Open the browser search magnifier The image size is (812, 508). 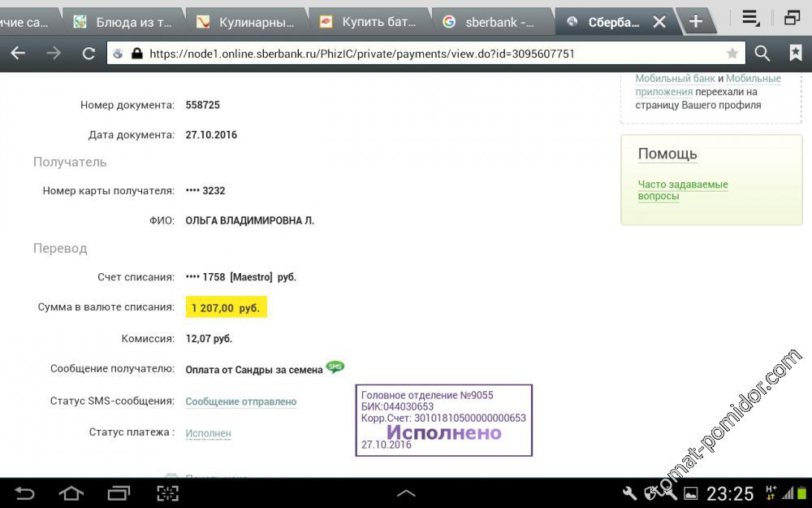pyautogui.click(x=762, y=53)
